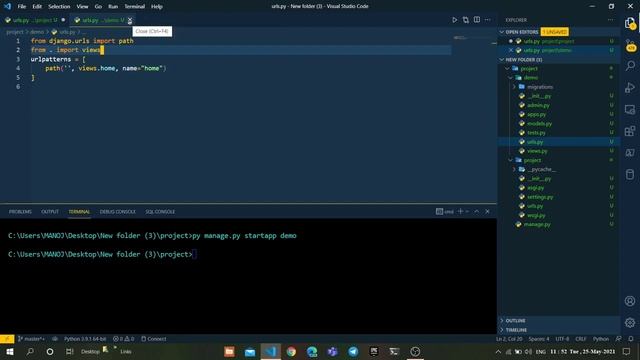Open Run and Debug view
The image size is (640, 360).
[630, 87]
